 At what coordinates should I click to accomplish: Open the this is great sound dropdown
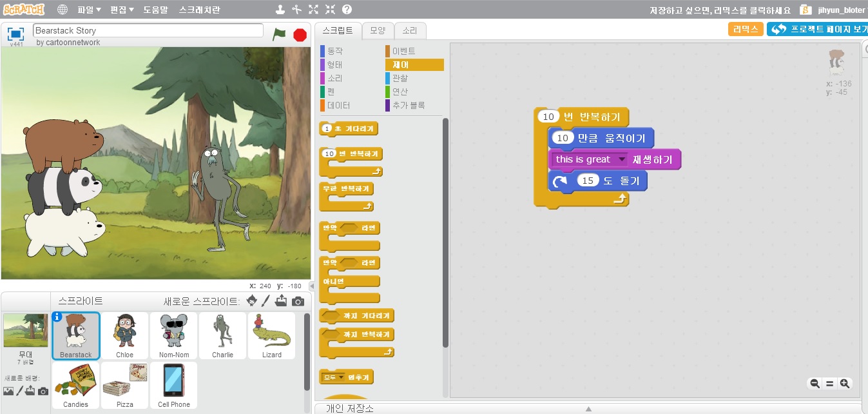pos(621,159)
